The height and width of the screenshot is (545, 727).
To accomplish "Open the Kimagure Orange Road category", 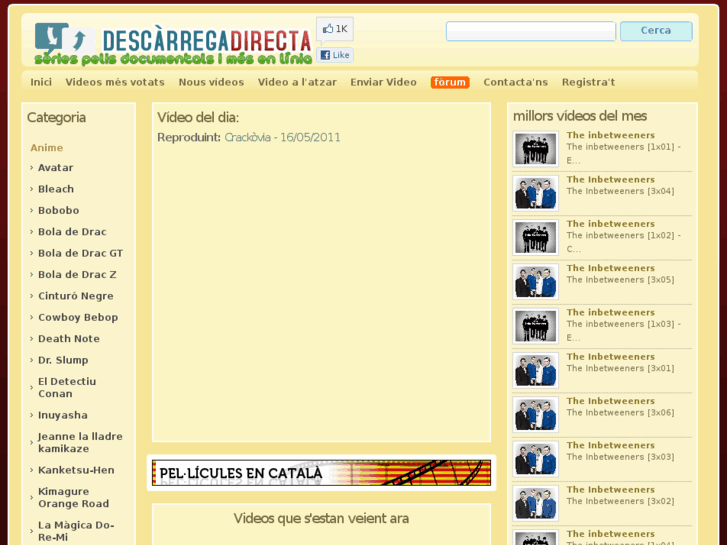I will [x=74, y=497].
